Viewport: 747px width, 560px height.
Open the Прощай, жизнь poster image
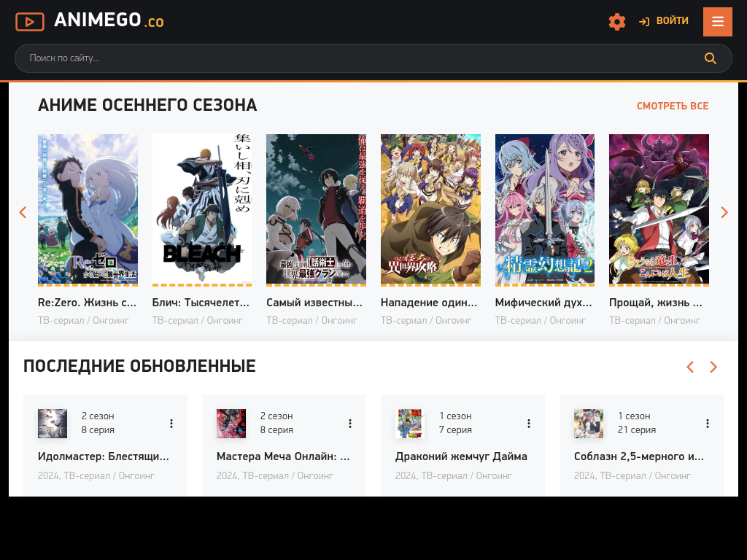coord(659,210)
